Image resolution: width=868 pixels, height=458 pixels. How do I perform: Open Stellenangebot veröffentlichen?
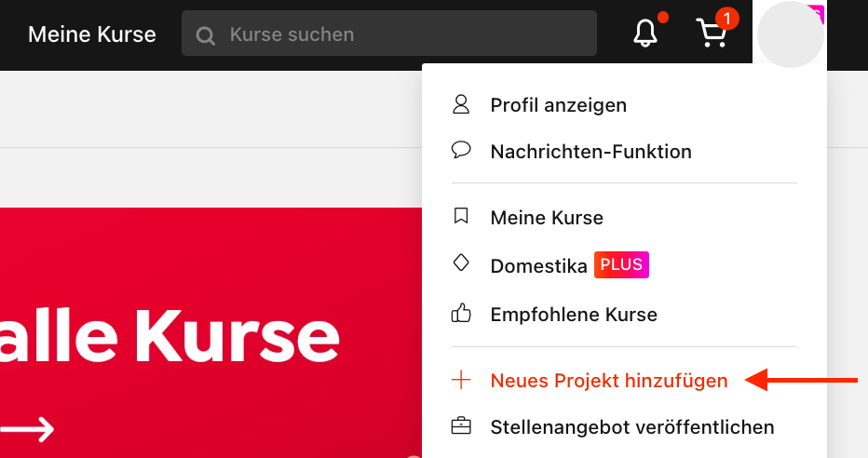632,427
